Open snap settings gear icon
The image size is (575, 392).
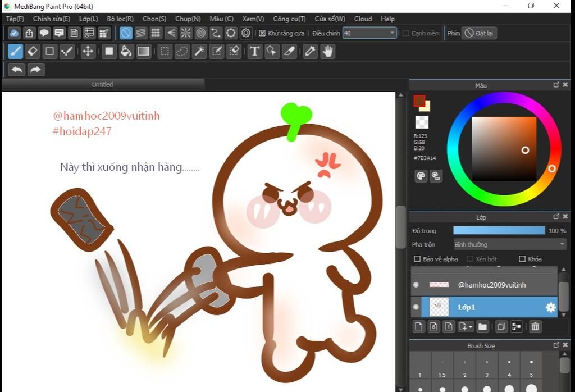pos(246,33)
